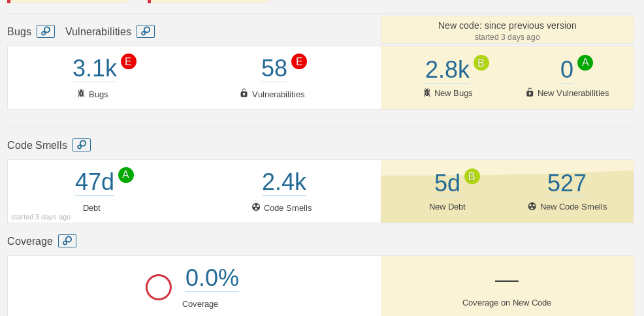Viewport: 644px width, 316px height.
Task: Click the B rating next to 2.8k
Action: 481,63
